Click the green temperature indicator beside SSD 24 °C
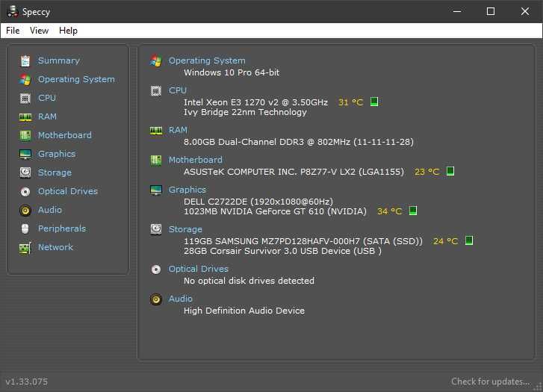Viewport: 543px width, 392px height. point(469,240)
